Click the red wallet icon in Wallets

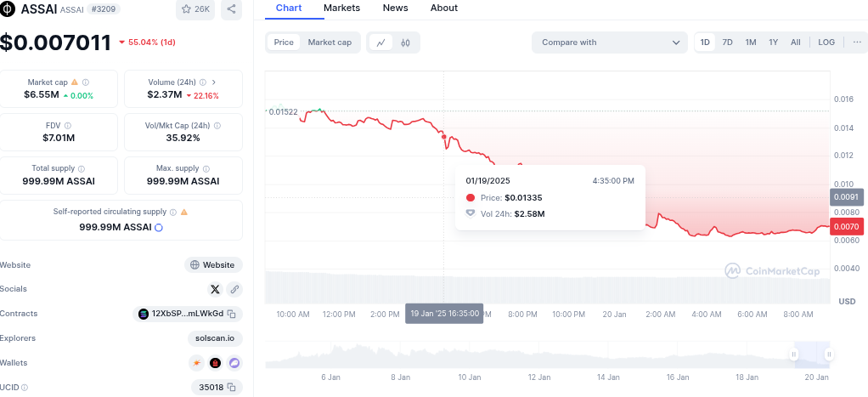pos(216,363)
